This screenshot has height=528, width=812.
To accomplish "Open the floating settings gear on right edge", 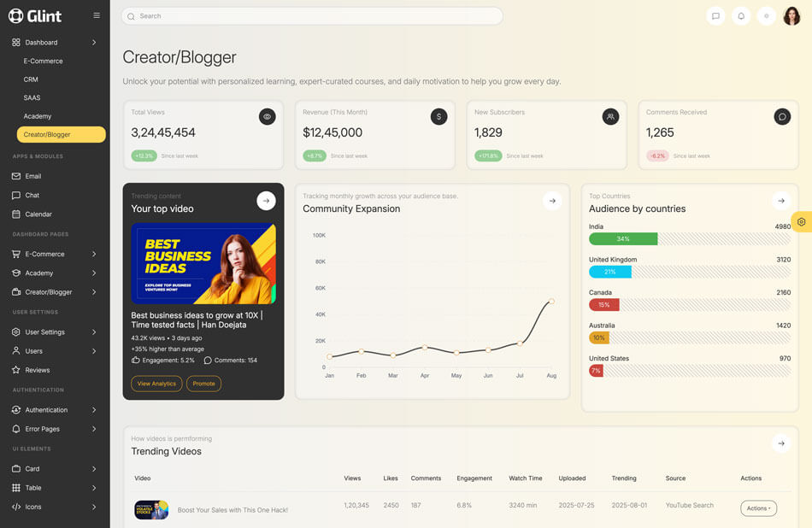I will pos(801,222).
